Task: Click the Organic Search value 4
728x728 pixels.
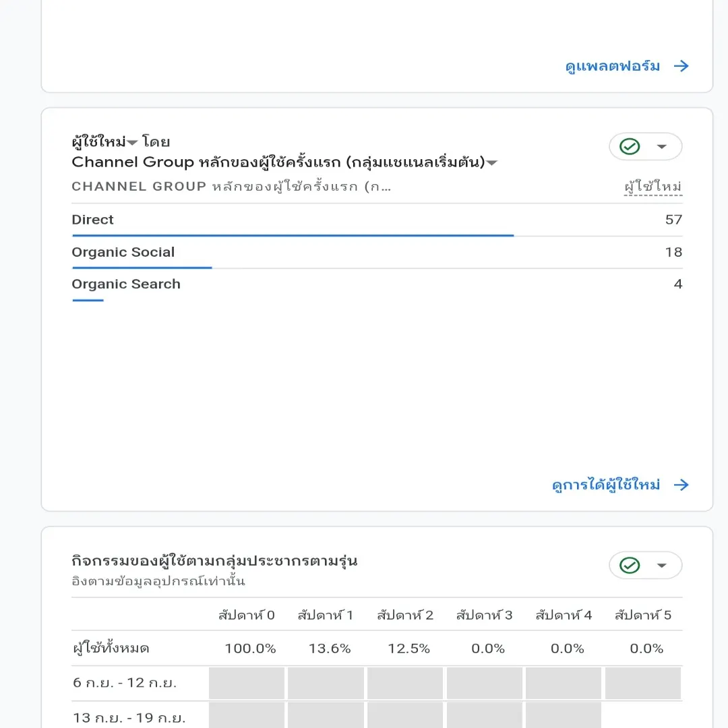Action: (x=678, y=284)
